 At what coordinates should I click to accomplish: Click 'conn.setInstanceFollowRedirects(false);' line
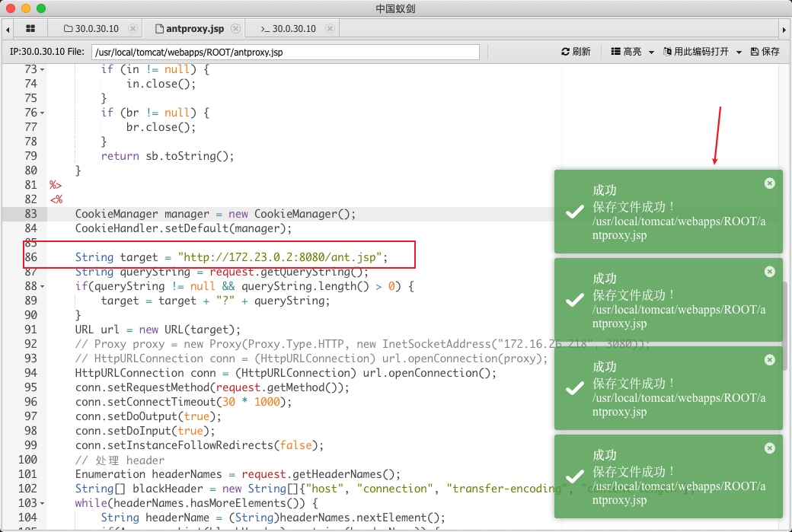tap(200, 445)
